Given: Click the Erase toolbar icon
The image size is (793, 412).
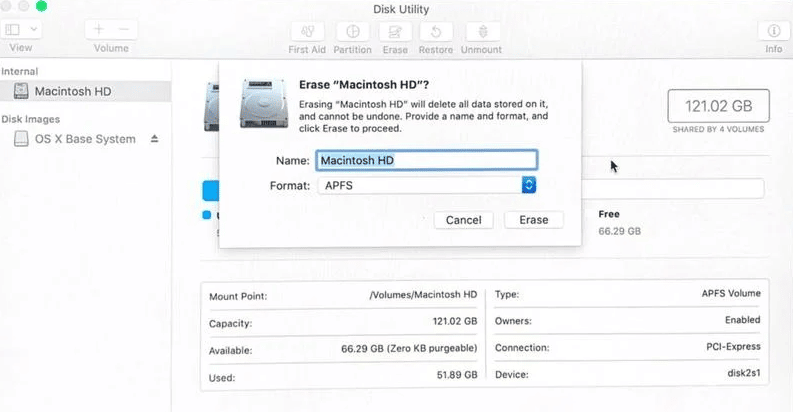Looking at the screenshot, I should [395, 32].
